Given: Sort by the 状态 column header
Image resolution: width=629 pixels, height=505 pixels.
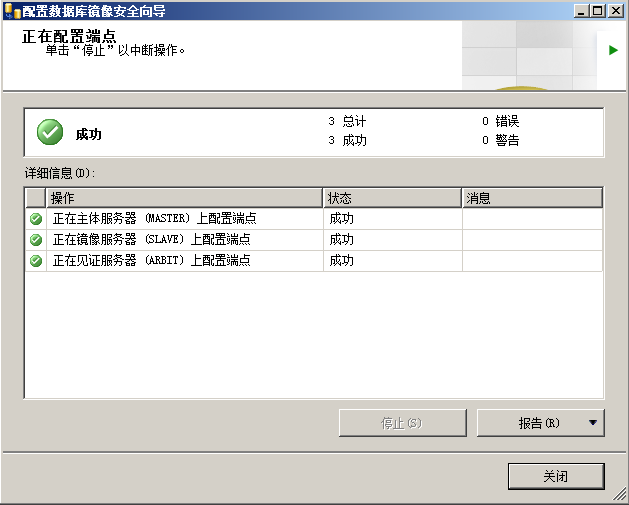Looking at the screenshot, I should tap(392, 198).
